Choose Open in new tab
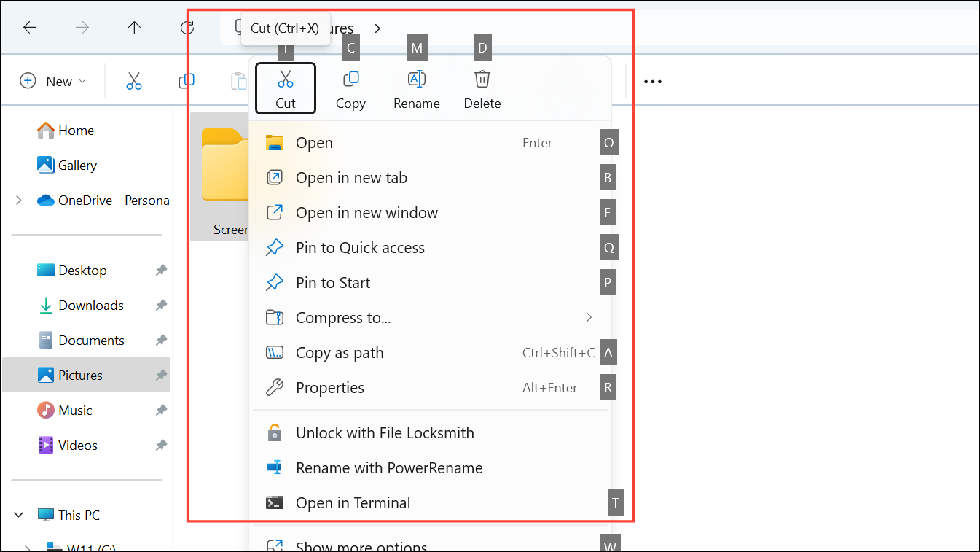980x552 pixels. [x=430, y=178]
